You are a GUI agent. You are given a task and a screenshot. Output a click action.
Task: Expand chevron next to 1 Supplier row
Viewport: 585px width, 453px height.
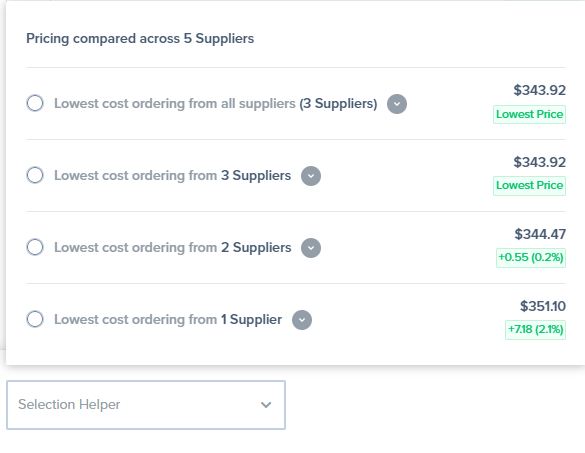pos(302,320)
